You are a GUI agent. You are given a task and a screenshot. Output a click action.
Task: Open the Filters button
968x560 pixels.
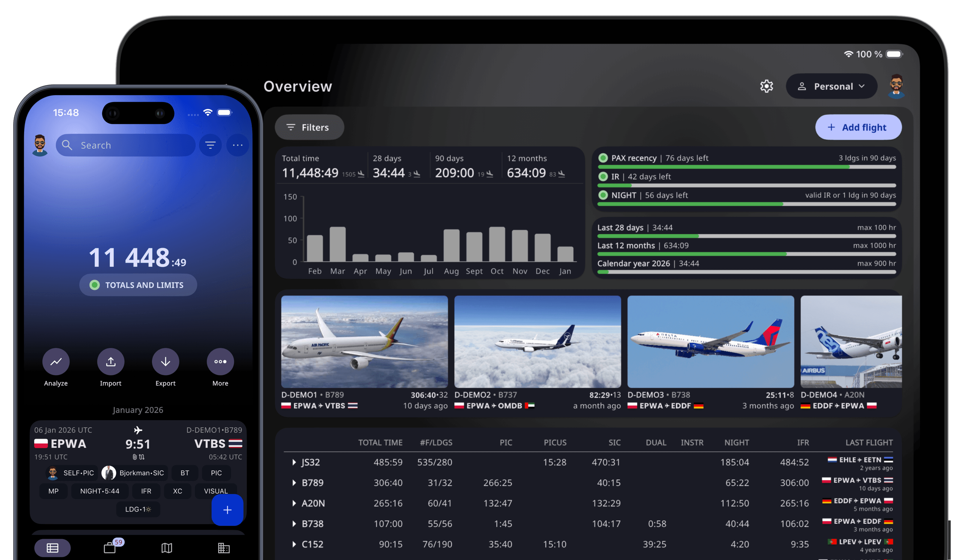coord(309,128)
